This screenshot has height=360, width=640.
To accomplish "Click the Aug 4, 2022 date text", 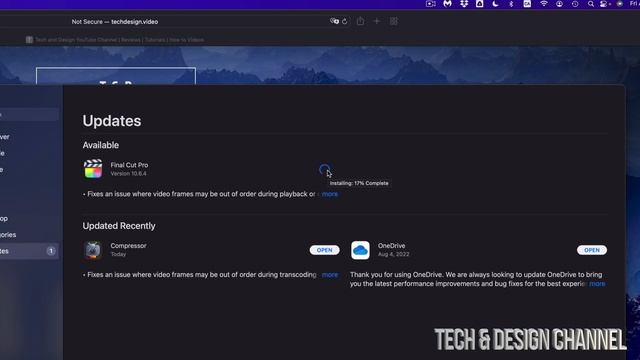I will (x=393, y=254).
